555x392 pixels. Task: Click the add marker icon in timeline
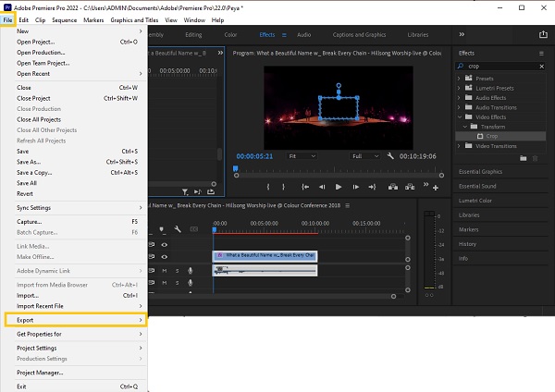(162, 229)
